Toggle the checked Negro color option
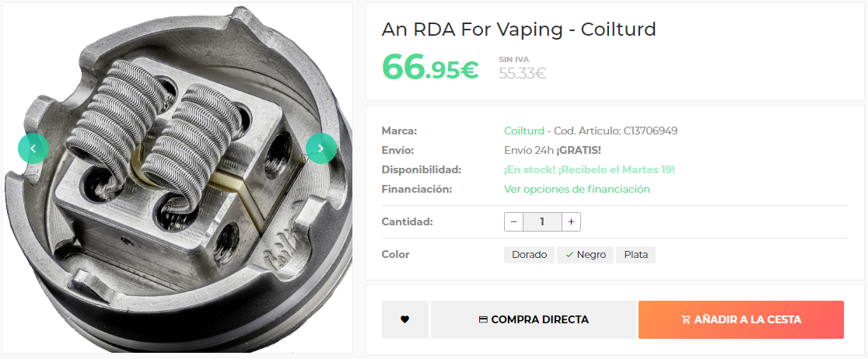The image size is (868, 359). pos(586,255)
